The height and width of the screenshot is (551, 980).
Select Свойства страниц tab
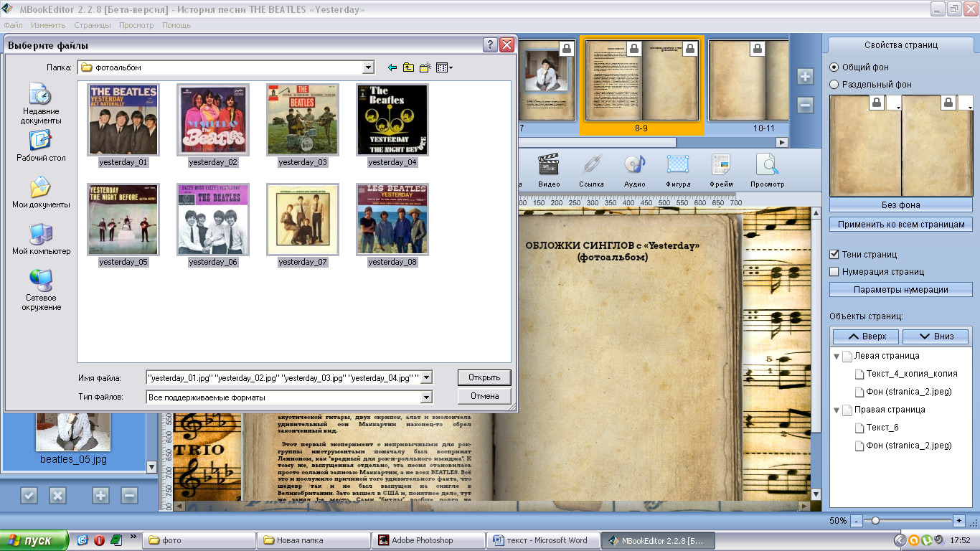click(900, 44)
